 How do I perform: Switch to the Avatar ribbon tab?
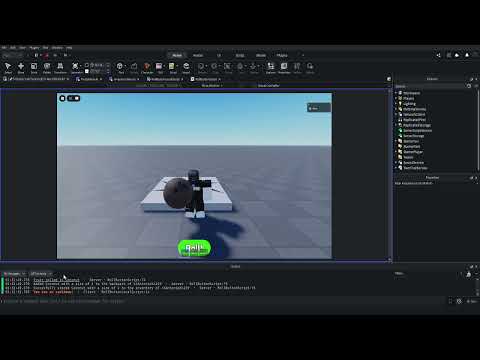click(x=198, y=55)
